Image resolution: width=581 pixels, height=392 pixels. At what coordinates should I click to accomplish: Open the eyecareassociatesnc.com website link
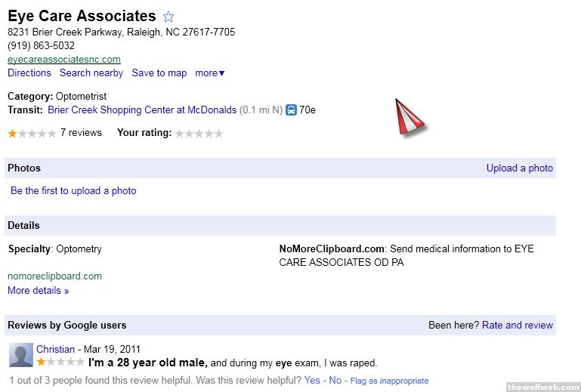pyautogui.click(x=64, y=59)
